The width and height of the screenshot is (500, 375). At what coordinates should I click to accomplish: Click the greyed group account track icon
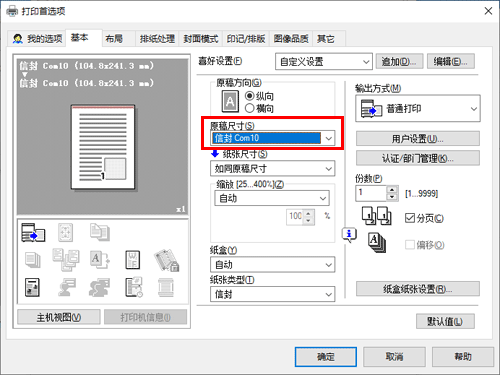click(100, 287)
